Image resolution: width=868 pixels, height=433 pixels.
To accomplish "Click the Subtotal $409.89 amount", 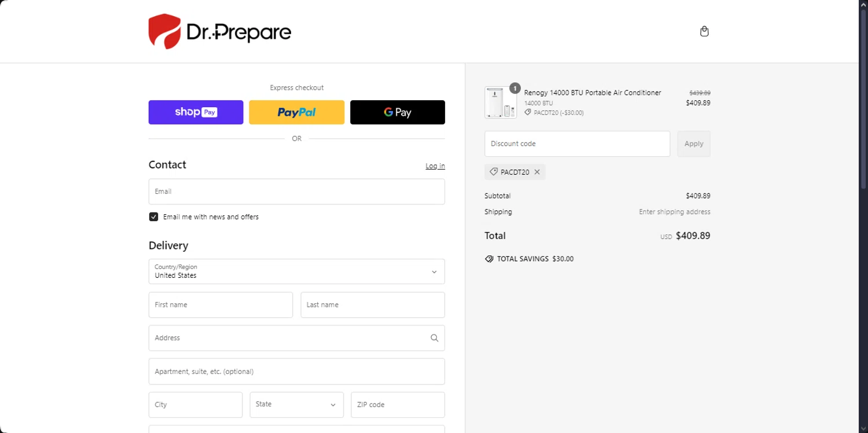I will click(698, 196).
